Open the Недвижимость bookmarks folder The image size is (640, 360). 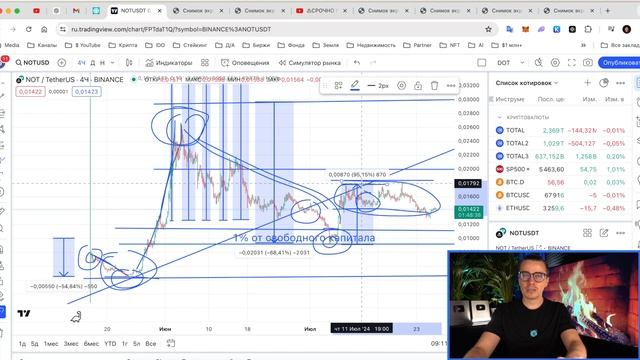point(371,45)
